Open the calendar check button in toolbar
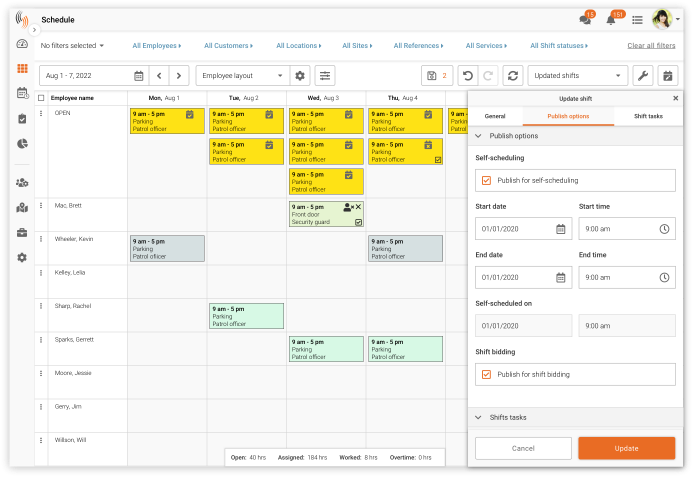The height and width of the screenshot is (477, 693). 668,76
